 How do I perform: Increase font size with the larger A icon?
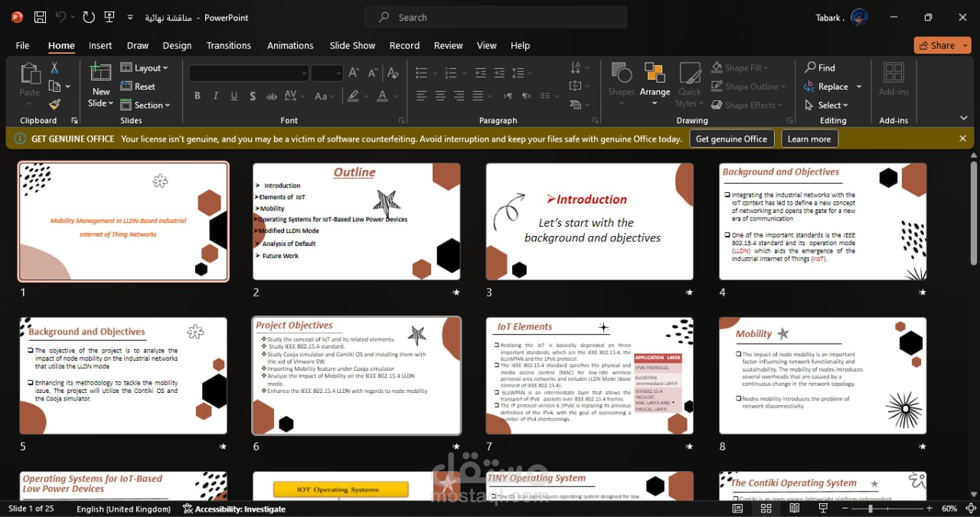click(x=354, y=73)
